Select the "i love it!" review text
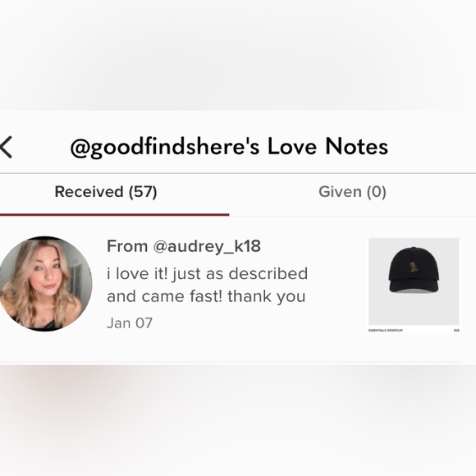Screen dimensions: 476x476 [x=137, y=273]
